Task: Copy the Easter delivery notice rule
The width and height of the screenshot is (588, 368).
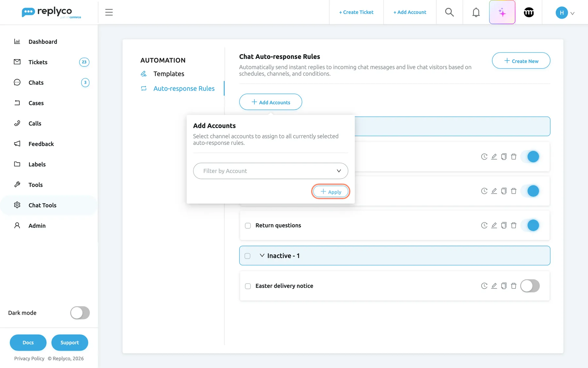Action: [x=504, y=286]
